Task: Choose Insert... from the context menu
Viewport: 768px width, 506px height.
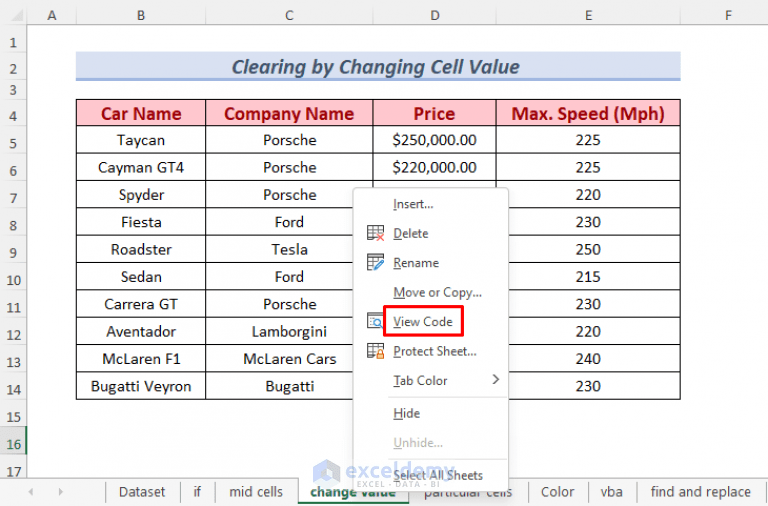Action: (x=431, y=204)
